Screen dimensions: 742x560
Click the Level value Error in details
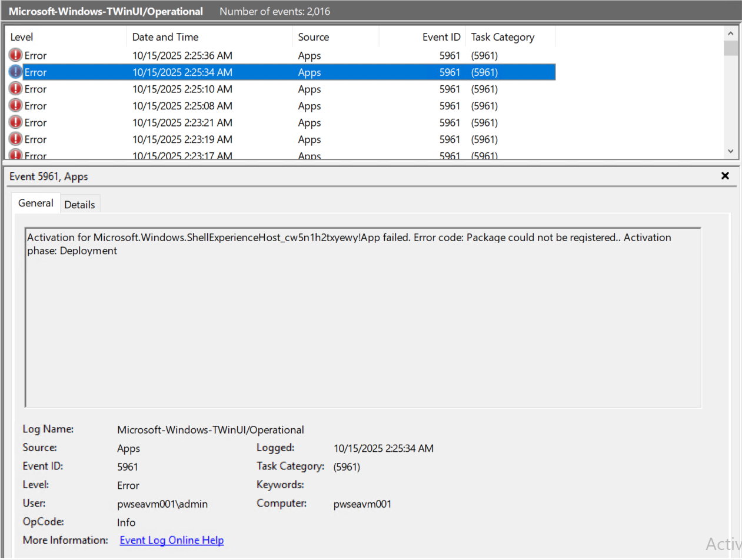point(128,485)
